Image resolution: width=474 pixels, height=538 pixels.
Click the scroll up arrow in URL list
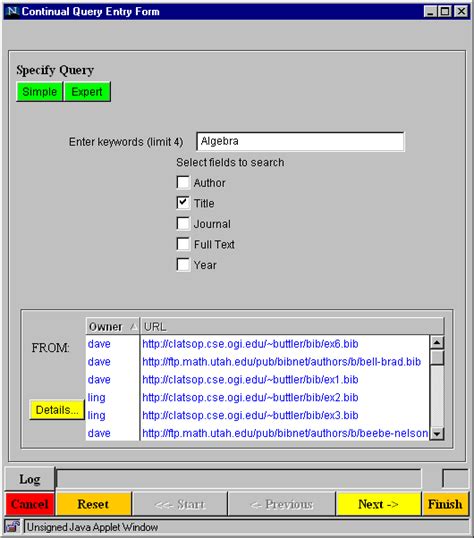[x=437, y=342]
